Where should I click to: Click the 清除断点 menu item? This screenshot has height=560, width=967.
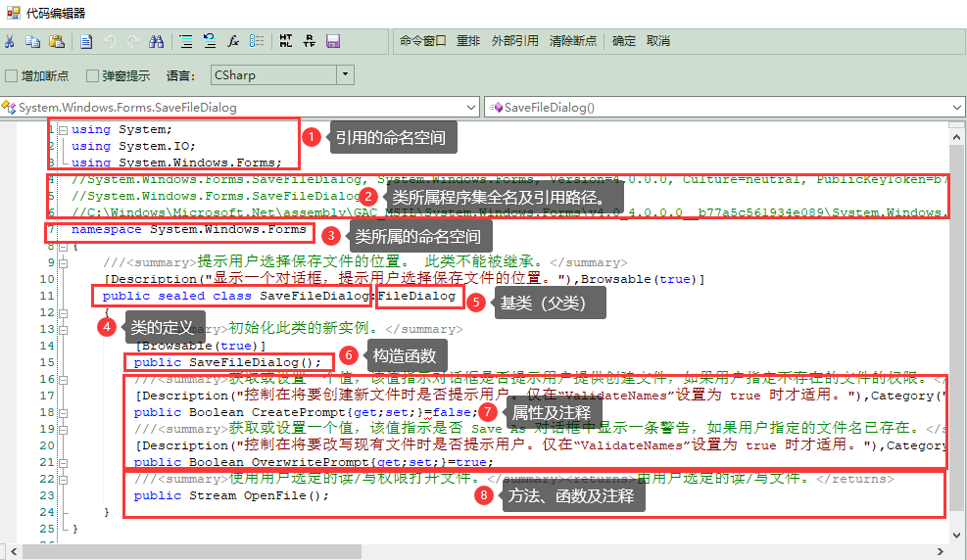tap(573, 41)
